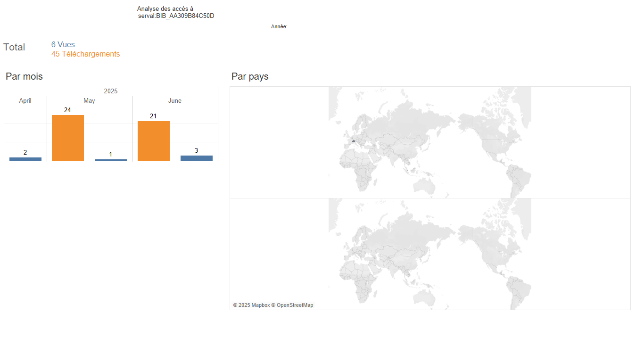
Task: Click the 'June' month header
Action: click(175, 101)
